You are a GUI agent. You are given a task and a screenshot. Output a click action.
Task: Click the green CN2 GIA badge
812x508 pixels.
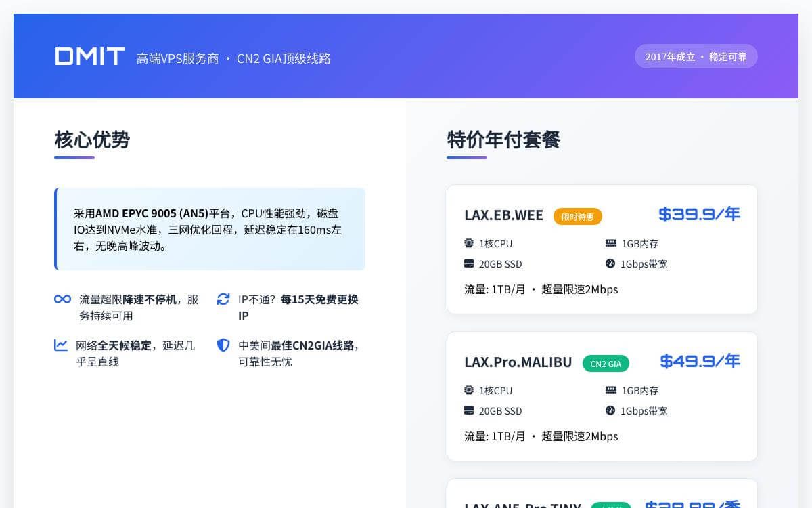click(606, 363)
